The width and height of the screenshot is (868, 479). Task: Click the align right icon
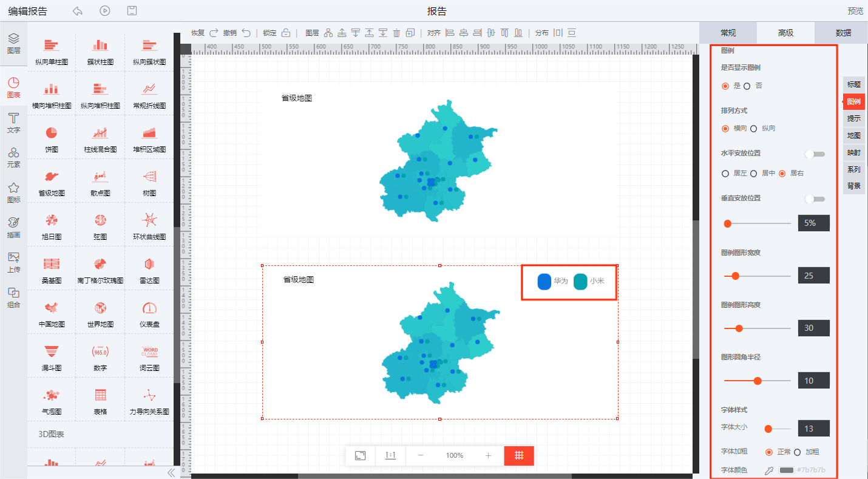477,33
